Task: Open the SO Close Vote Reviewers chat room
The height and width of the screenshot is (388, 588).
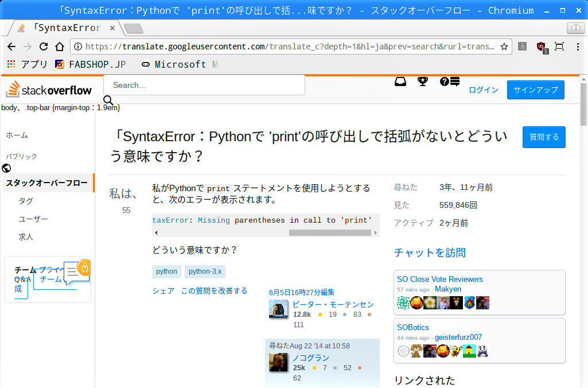Action: pyautogui.click(x=439, y=279)
